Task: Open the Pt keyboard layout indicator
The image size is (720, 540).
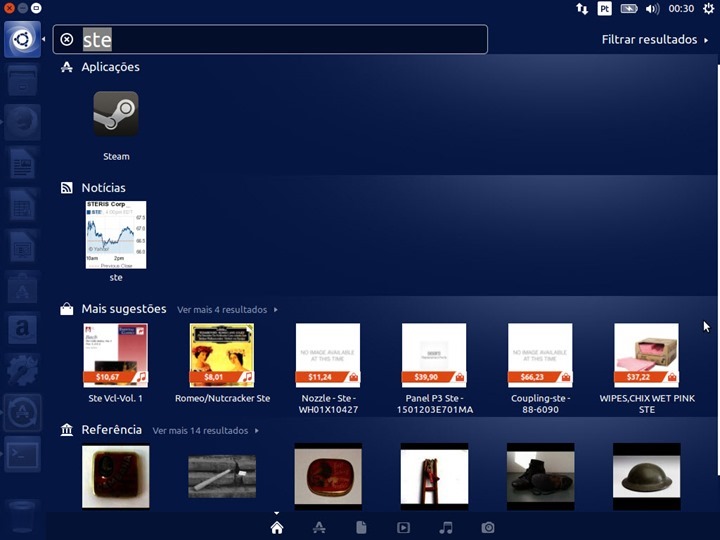Action: pyautogui.click(x=605, y=9)
